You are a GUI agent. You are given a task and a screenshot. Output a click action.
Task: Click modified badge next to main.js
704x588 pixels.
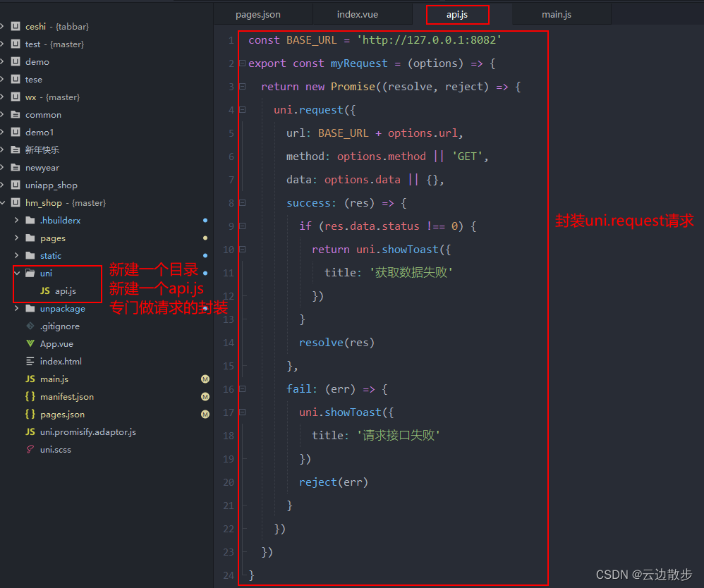205,379
